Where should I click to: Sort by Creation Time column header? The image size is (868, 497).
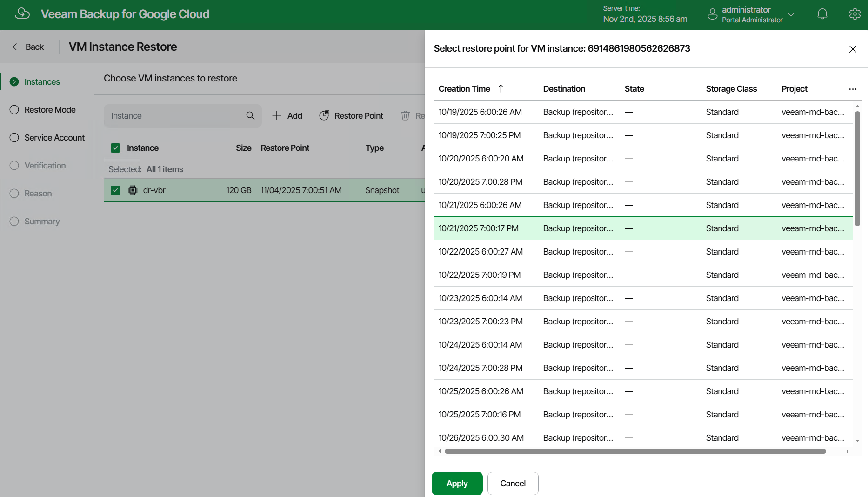pyautogui.click(x=464, y=89)
